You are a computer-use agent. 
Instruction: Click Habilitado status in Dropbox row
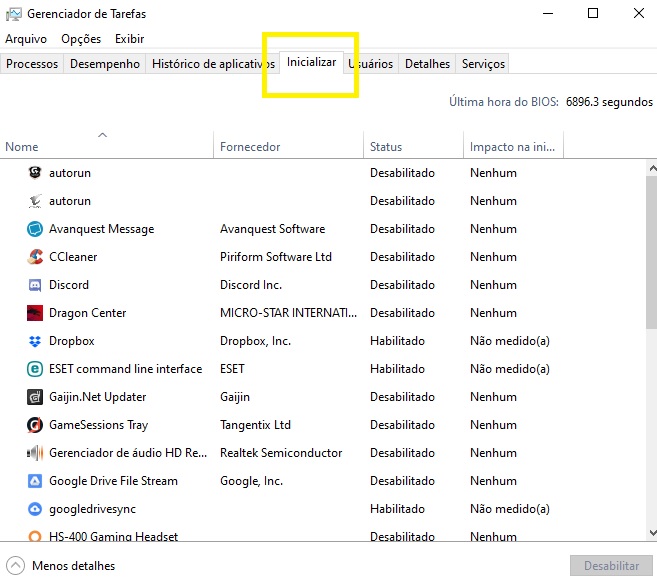(x=397, y=341)
